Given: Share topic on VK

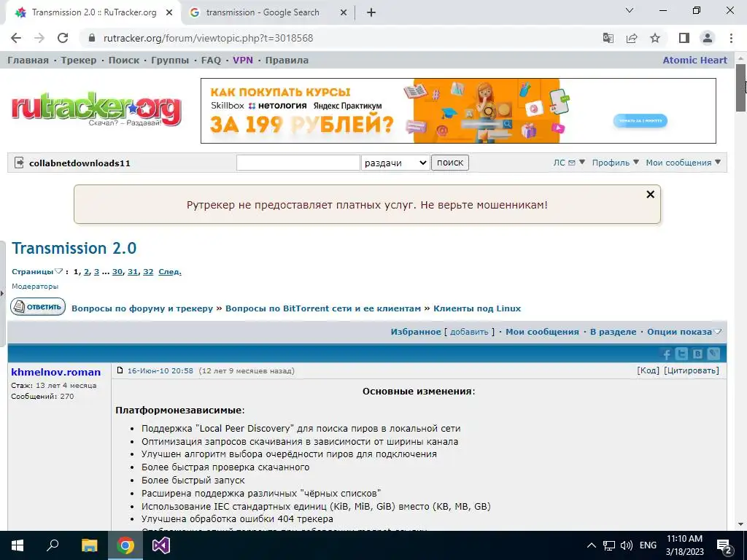Looking at the screenshot, I should (697, 354).
